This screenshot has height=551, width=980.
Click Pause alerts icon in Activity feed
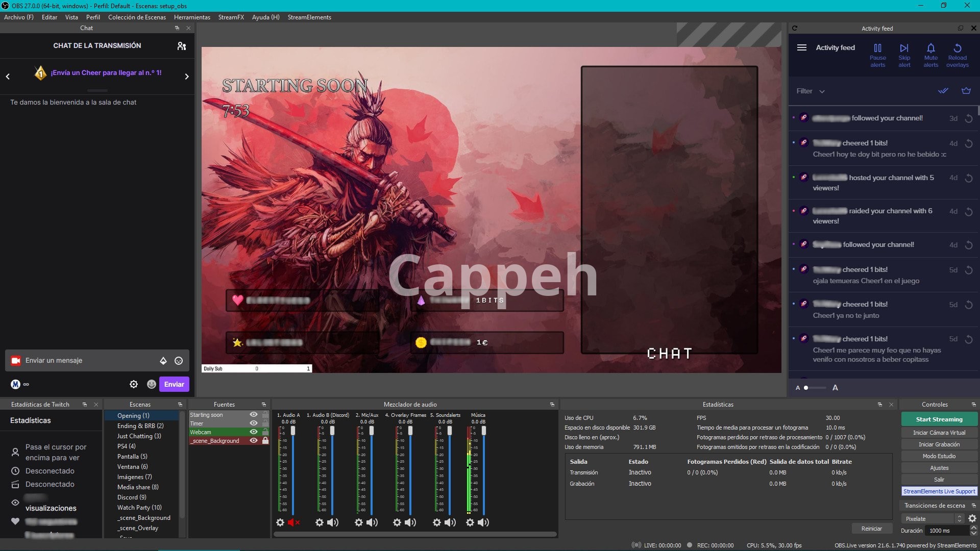click(877, 48)
